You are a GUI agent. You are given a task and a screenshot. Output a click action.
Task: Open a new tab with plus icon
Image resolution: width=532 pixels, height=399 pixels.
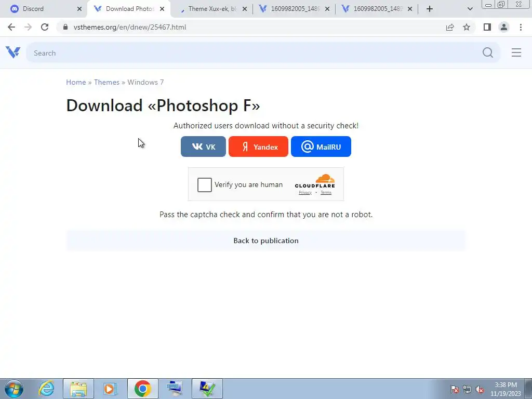point(430,9)
